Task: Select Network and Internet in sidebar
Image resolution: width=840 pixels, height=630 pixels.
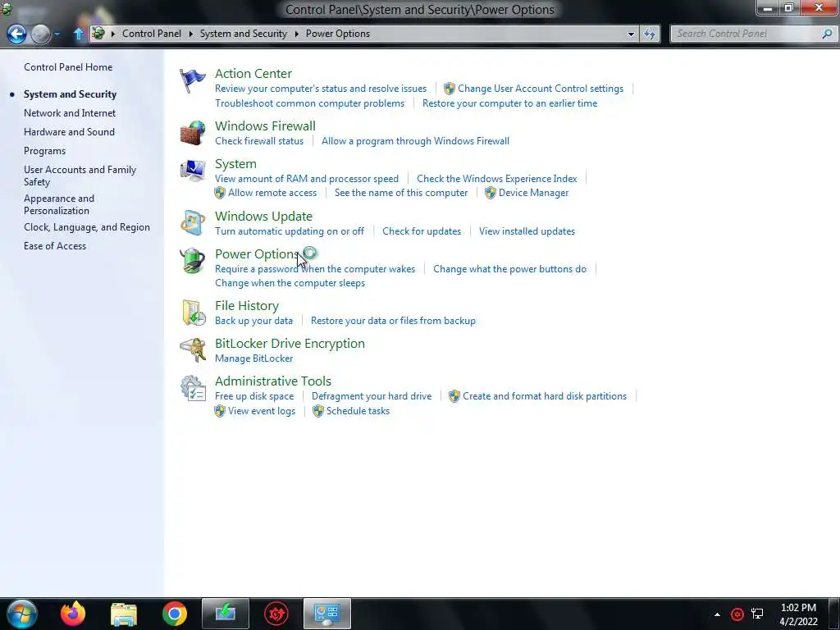Action: coord(70,113)
